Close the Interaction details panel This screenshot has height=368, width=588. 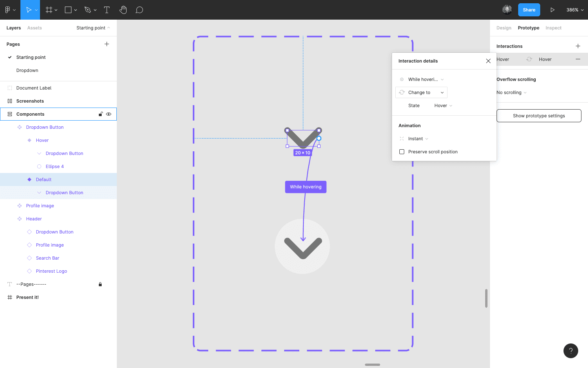pyautogui.click(x=488, y=61)
